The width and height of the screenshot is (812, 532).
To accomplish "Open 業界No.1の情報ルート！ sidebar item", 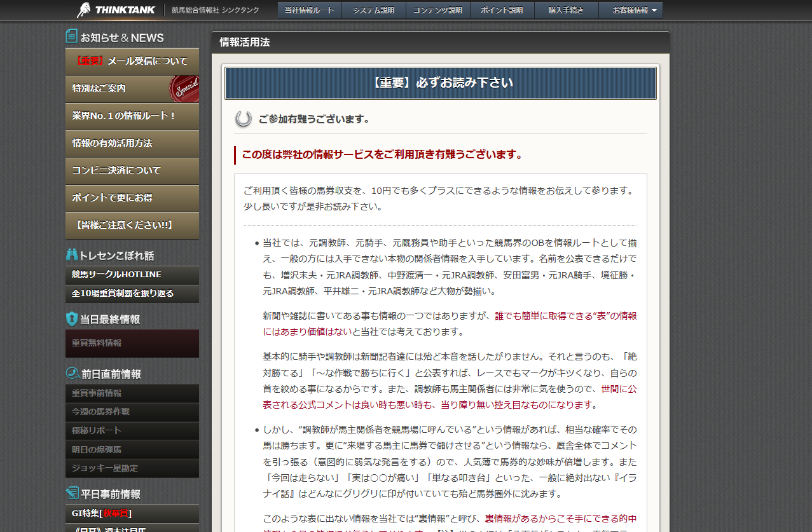I will tap(132, 116).
